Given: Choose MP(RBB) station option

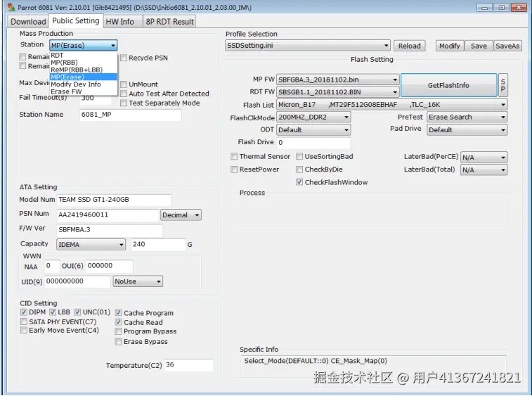Looking at the screenshot, I should tap(83, 63).
